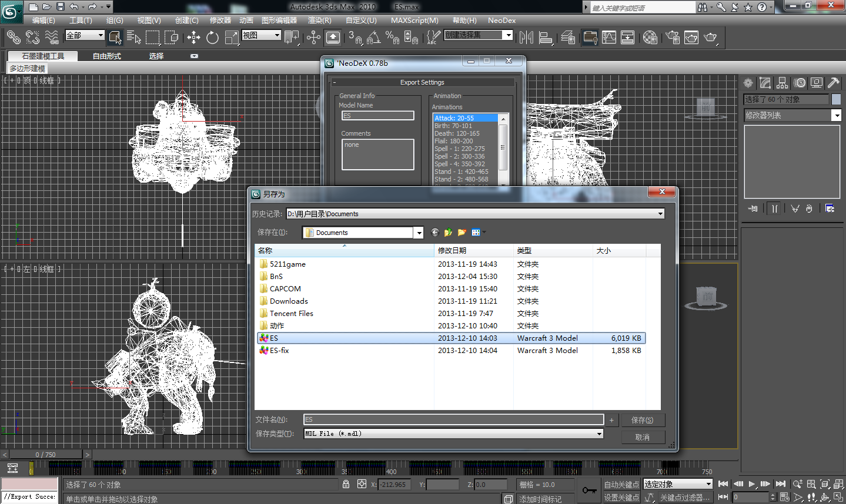The image size is (846, 504).
Task: Click Go up one level icon in Save As
Action: tap(448, 233)
